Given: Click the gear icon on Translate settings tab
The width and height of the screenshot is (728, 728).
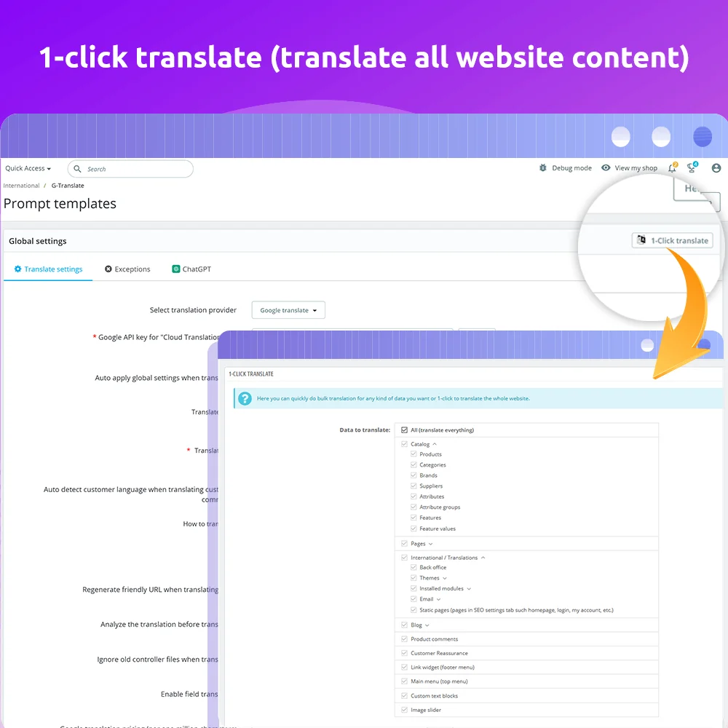Looking at the screenshot, I should pyautogui.click(x=17, y=269).
